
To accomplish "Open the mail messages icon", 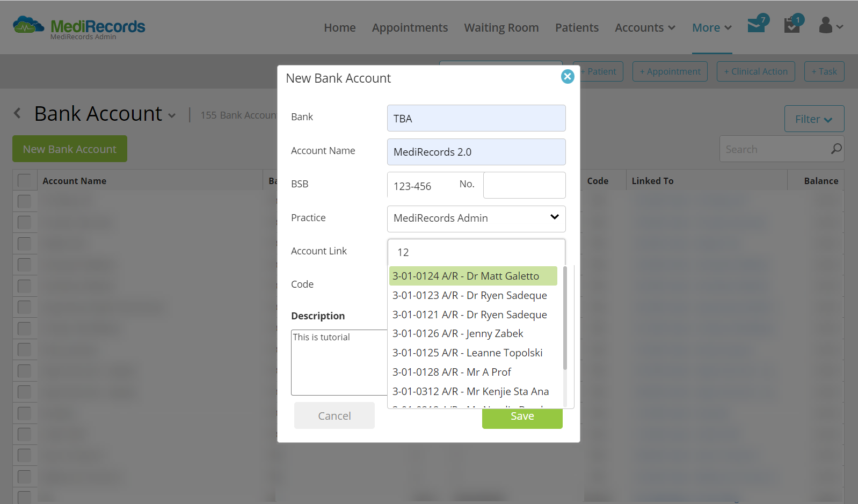I will (757, 25).
